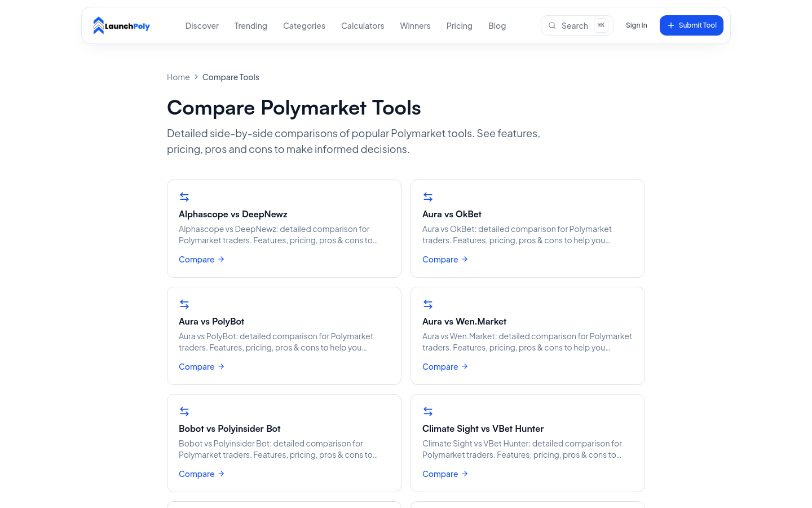
Task: Click the plus icon in Submit Tool button
Action: [671, 25]
